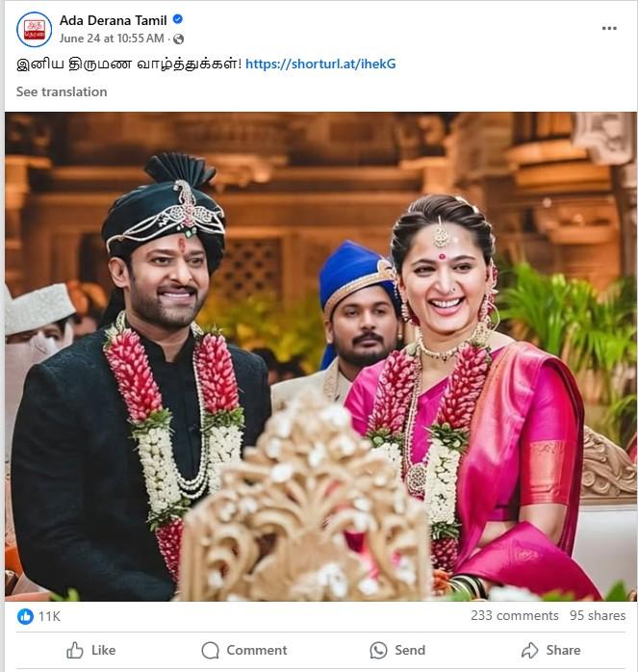Click See translation
This screenshot has height=672, width=638.
click(62, 91)
